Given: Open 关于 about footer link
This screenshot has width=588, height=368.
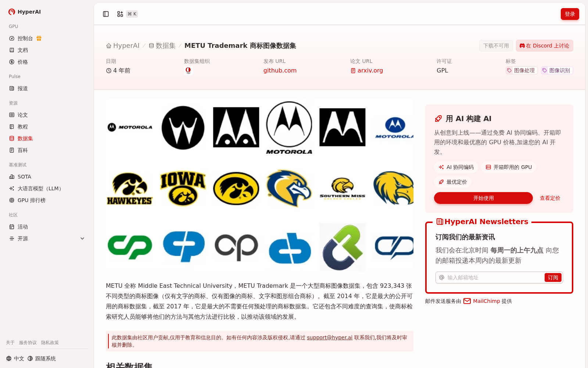Looking at the screenshot, I should pyautogui.click(x=10, y=343).
